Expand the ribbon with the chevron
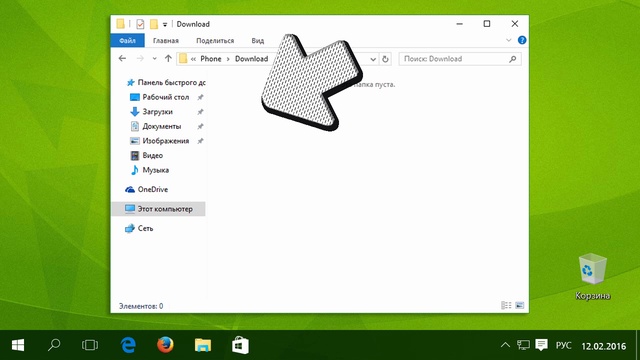Image resolution: width=640 pixels, height=360 pixels. 509,40
